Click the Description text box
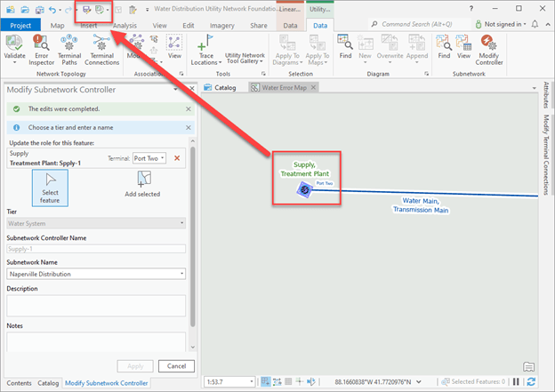555x392 pixels. [96, 306]
